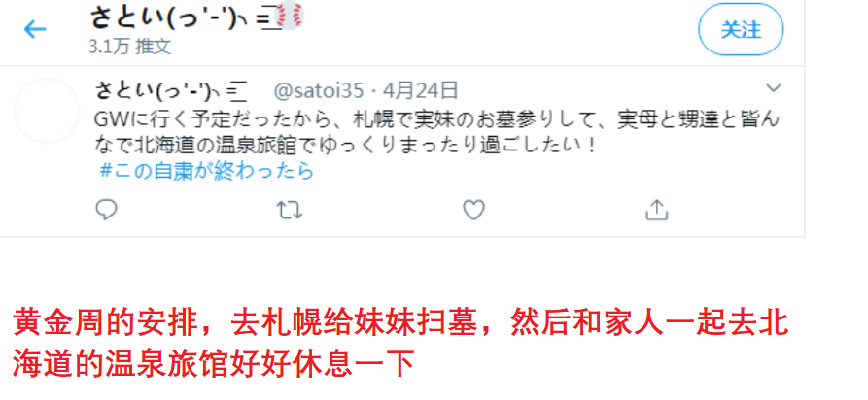Retweet using the two-arrow icon
Image resolution: width=868 pixels, height=400 pixels.
click(x=289, y=210)
